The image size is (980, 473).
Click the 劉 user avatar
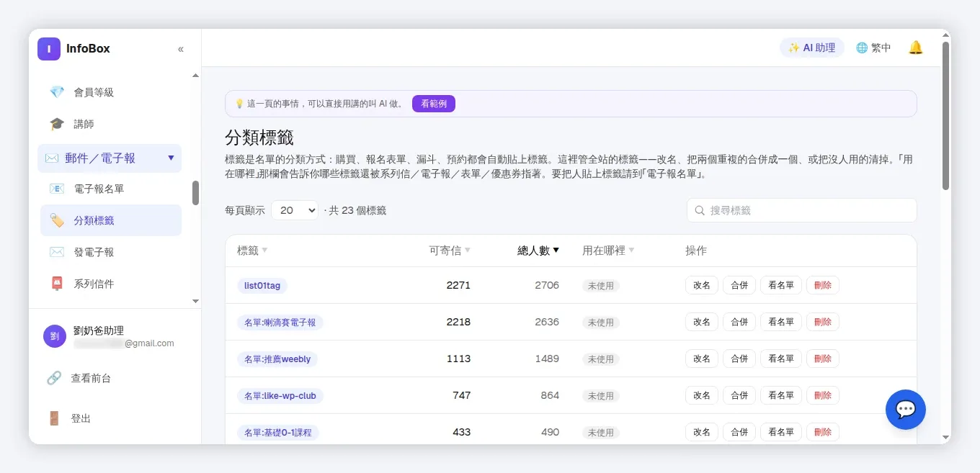55,336
